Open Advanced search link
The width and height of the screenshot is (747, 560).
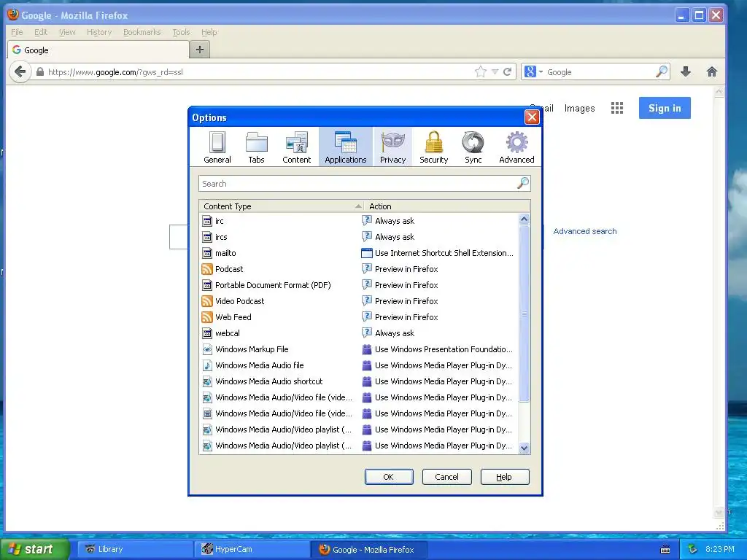point(585,231)
